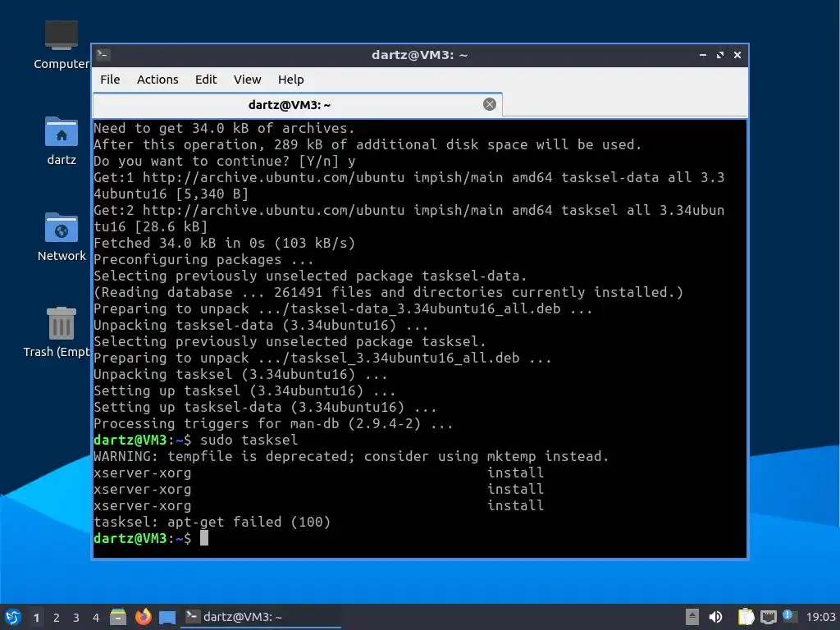Open the removable media eject icon
This screenshot has width=840, height=630.
tap(692, 617)
